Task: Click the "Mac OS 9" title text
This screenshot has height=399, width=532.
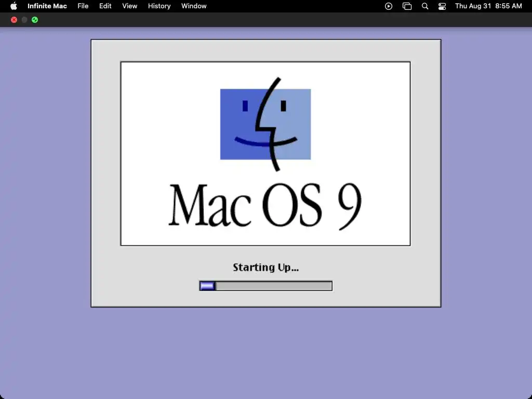Action: click(x=265, y=206)
